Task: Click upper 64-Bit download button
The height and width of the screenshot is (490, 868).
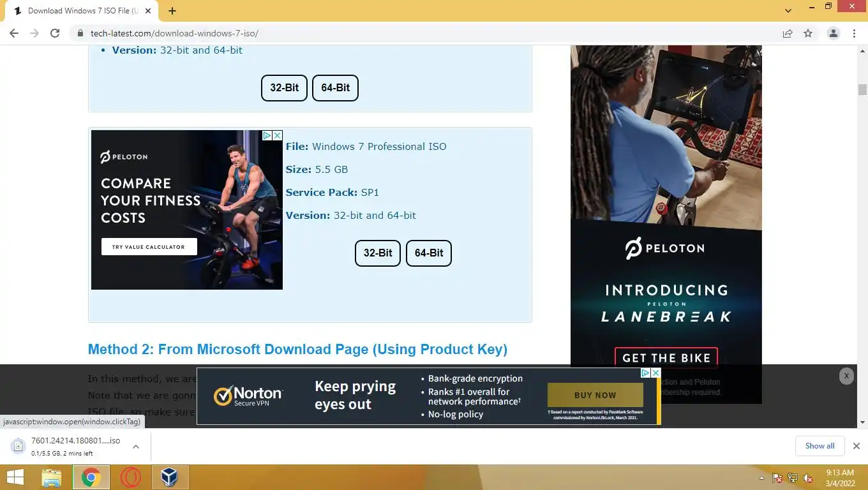Action: tap(335, 88)
